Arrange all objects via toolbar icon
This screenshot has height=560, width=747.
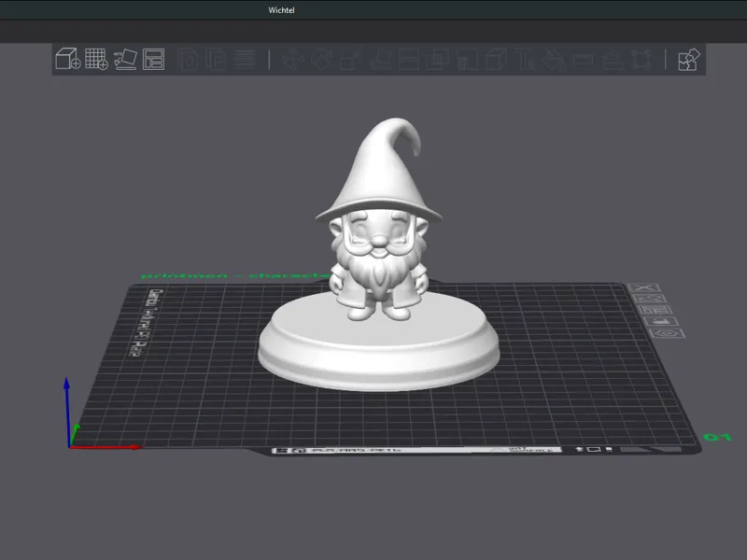(x=153, y=60)
